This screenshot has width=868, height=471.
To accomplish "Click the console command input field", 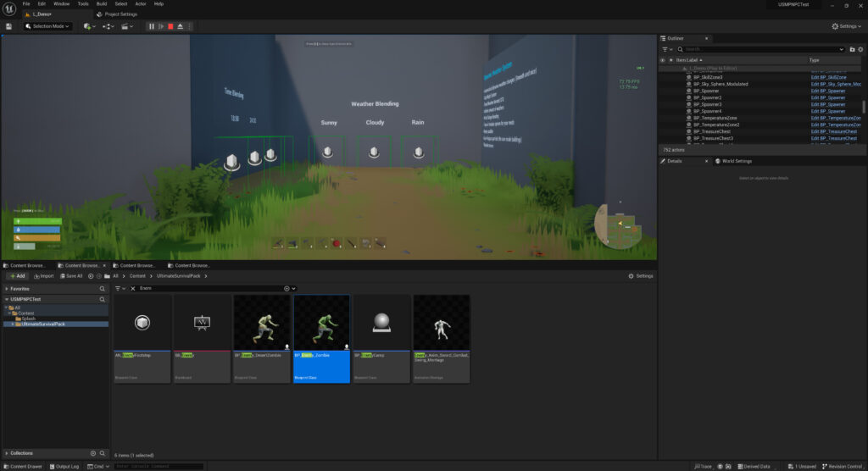I will pos(159,467).
